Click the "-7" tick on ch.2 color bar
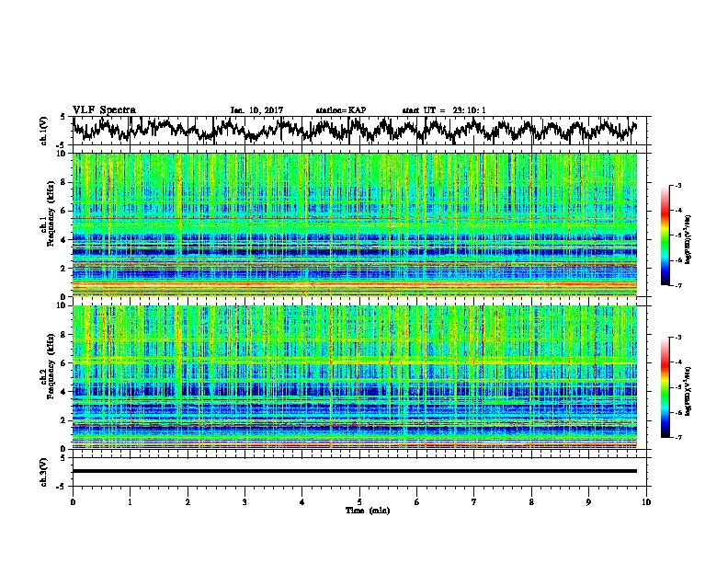 pyautogui.click(x=678, y=437)
